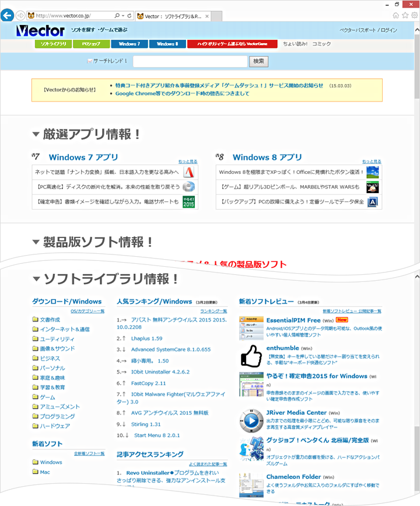
Task: Select the Windows 7 nav tab
Action: point(129,44)
